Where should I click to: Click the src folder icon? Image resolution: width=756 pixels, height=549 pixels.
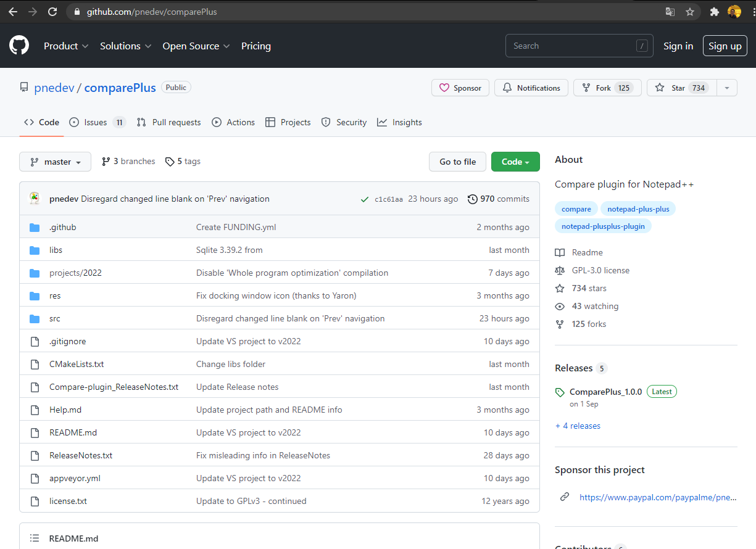(35, 318)
